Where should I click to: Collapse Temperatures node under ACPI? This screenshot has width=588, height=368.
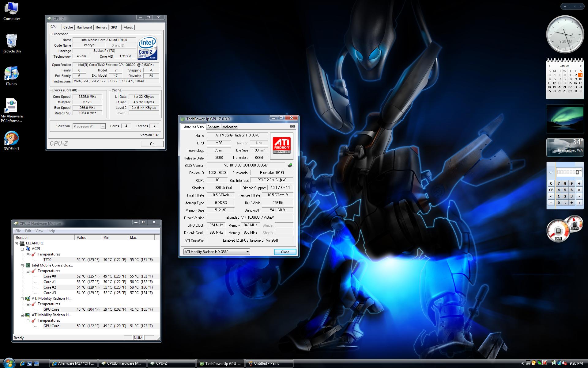tap(28, 254)
